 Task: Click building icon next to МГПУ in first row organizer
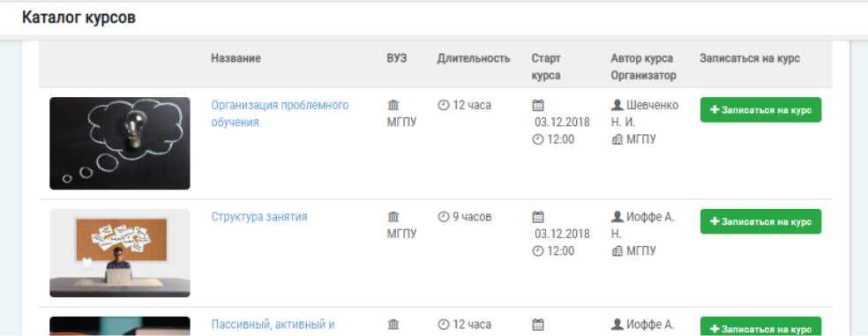(x=617, y=139)
